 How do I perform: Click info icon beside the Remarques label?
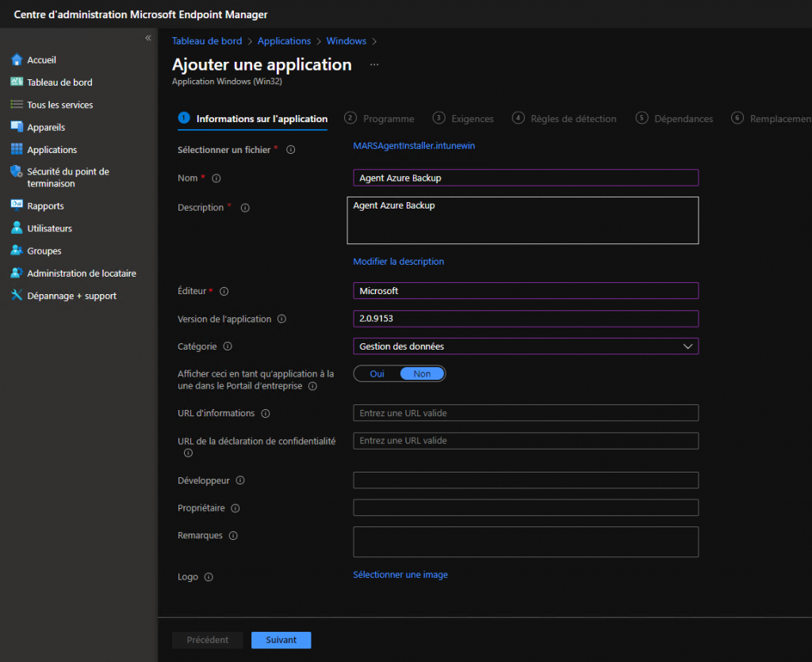click(x=233, y=536)
